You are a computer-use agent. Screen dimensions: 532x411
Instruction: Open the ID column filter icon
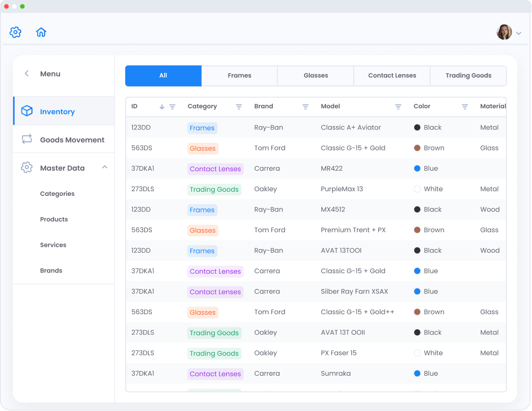(172, 107)
